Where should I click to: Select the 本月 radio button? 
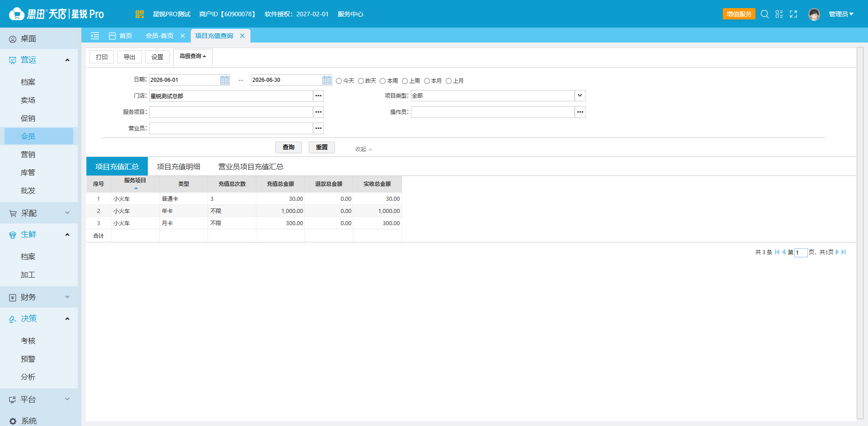(x=427, y=81)
